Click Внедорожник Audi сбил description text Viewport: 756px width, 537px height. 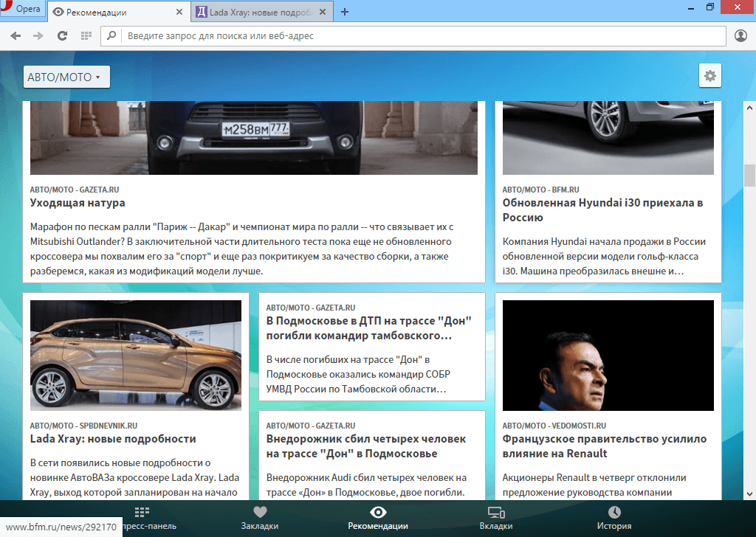click(366, 485)
